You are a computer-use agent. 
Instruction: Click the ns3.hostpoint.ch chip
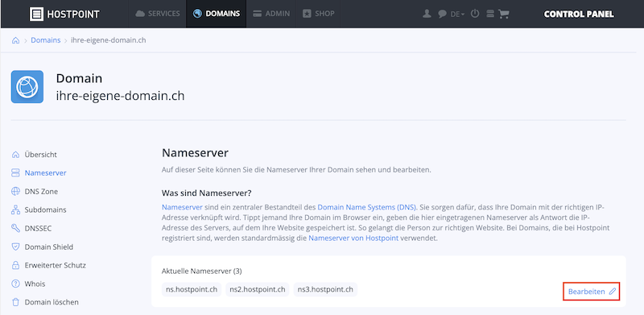tap(325, 289)
